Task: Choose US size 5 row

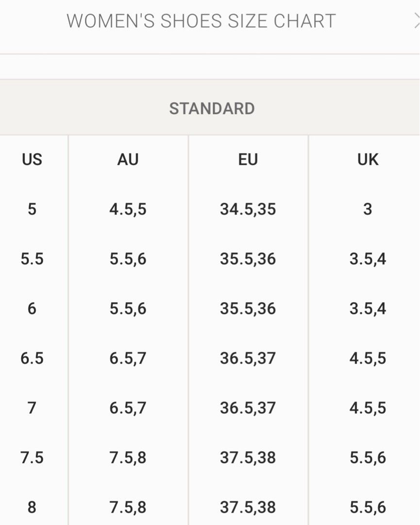Action: click(x=210, y=209)
